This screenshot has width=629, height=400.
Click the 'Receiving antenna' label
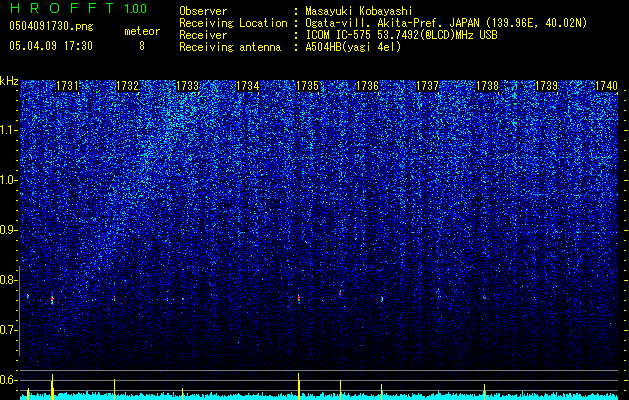pos(230,47)
